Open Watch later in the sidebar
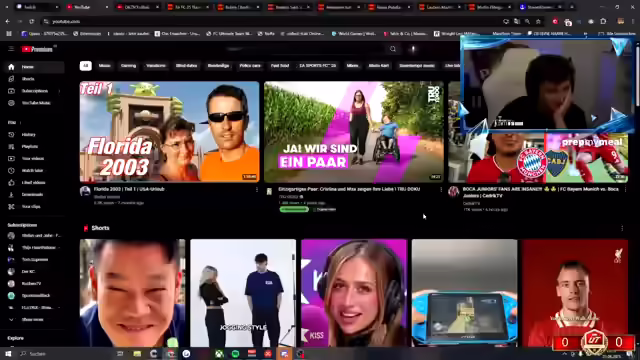 (33, 171)
